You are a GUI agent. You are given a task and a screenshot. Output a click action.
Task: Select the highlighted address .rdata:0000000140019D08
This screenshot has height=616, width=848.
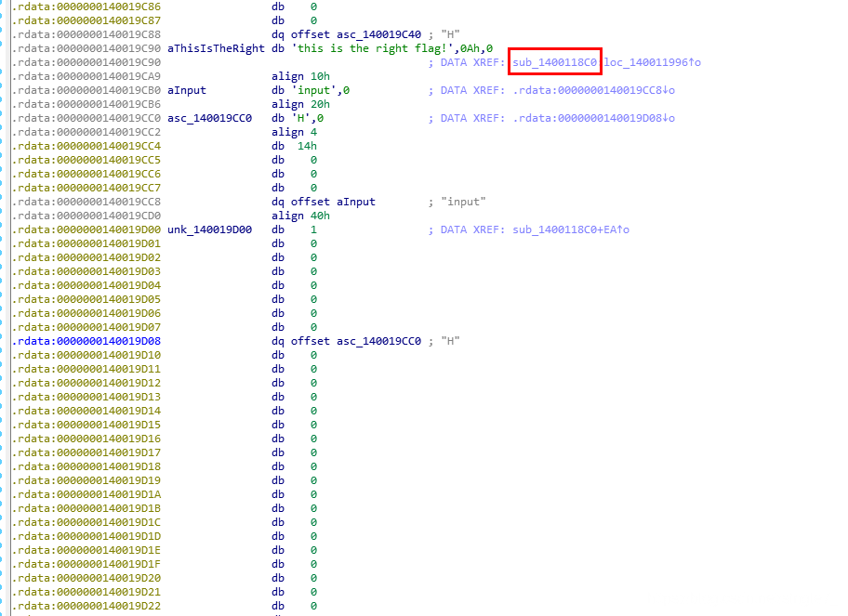pyautogui.click(x=86, y=342)
